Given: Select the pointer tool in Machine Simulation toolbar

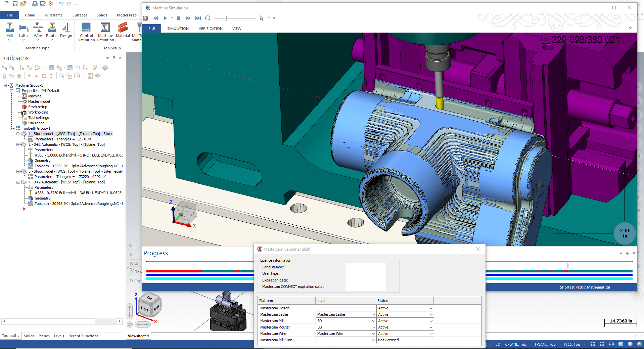Looking at the screenshot, I should (x=262, y=18).
